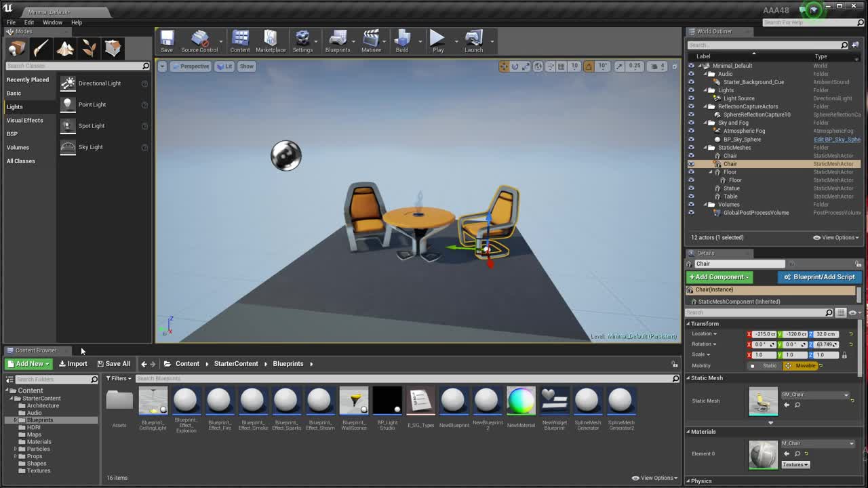
Task: Toggle viewport rotation snapping
Action: 589,66
